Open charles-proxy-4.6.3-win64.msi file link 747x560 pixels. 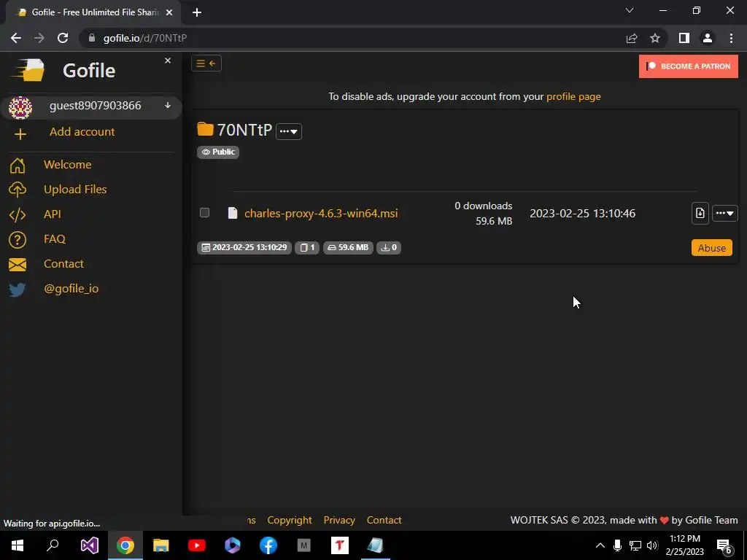(x=321, y=213)
